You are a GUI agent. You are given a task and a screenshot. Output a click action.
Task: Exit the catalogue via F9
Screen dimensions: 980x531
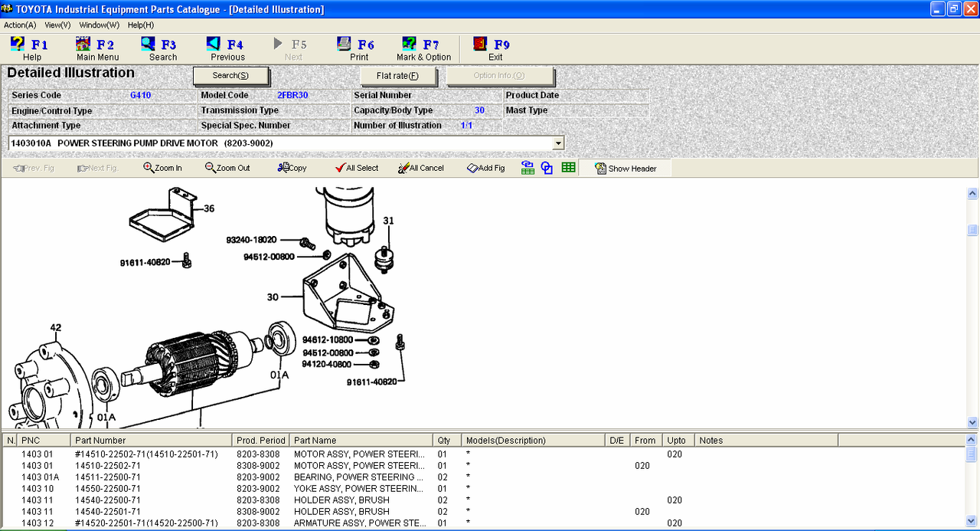coord(495,49)
